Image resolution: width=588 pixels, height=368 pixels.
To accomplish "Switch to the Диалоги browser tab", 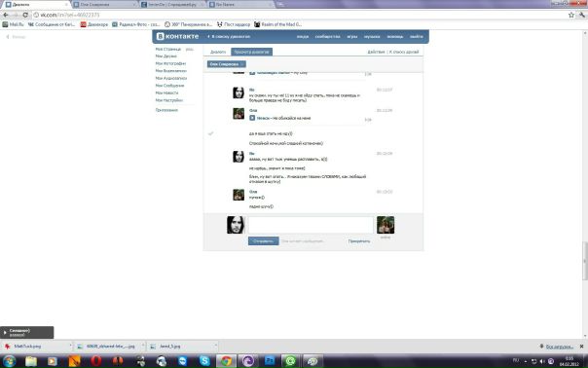I will pos(36,5).
